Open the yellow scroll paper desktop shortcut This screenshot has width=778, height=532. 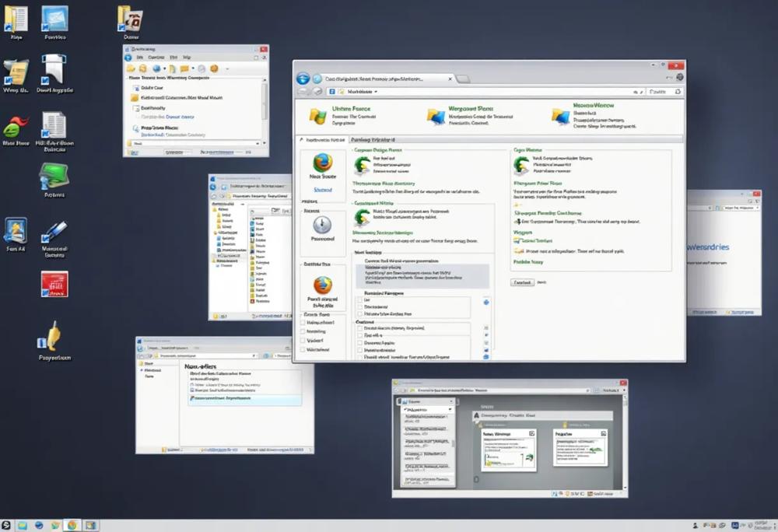pyautogui.click(x=16, y=72)
